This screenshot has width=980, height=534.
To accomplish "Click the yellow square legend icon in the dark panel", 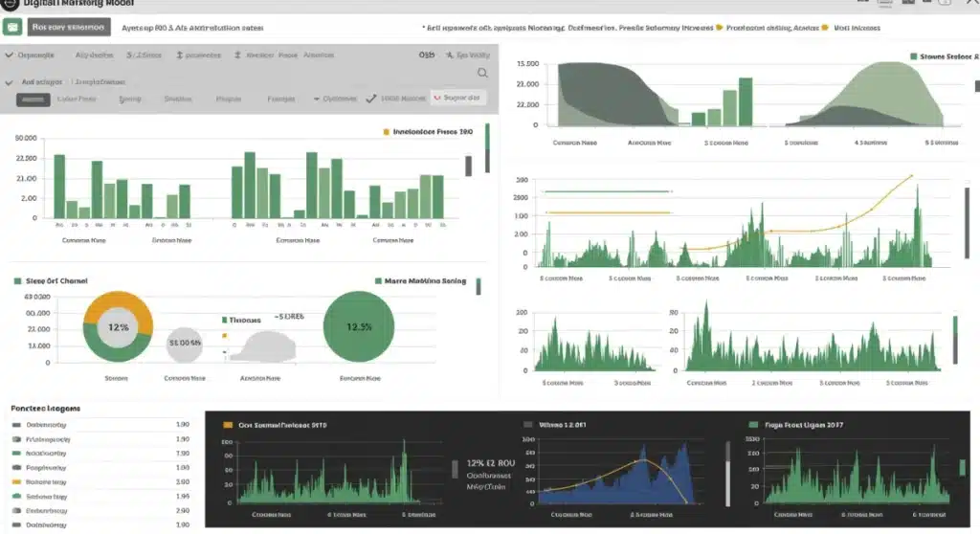I will click(228, 423).
